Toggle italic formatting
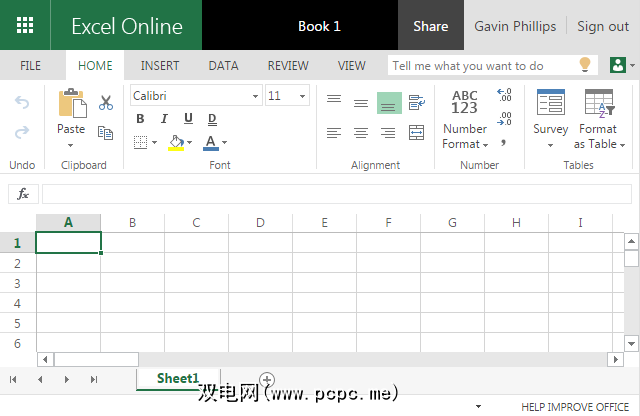 point(164,119)
